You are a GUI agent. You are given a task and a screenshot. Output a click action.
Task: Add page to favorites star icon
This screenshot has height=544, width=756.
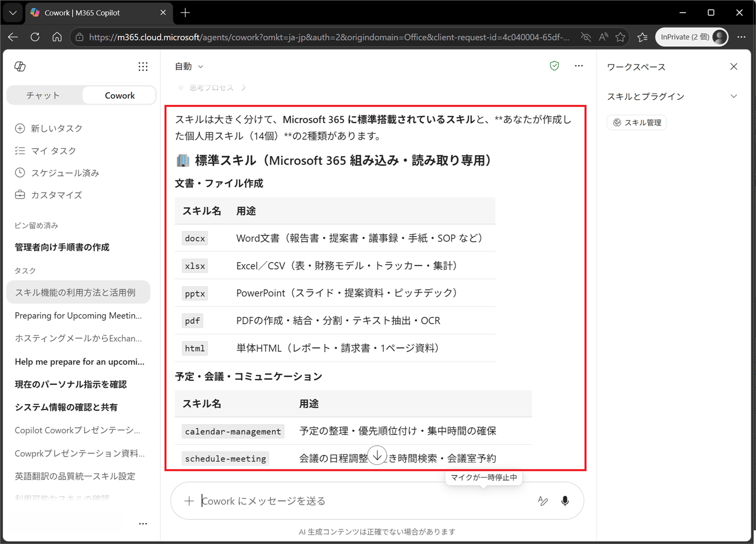pyautogui.click(x=620, y=37)
